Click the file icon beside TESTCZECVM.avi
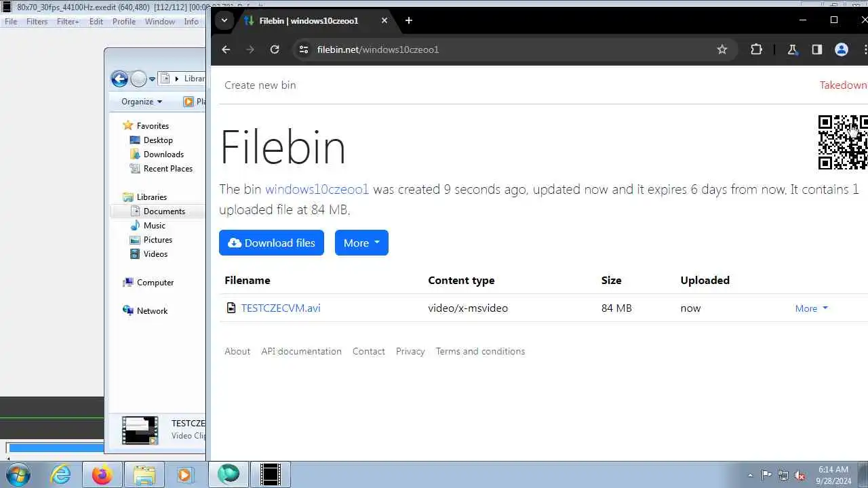868x488 pixels. coord(231,308)
